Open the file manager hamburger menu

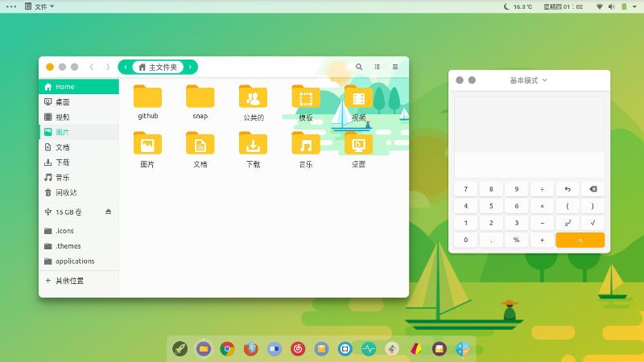coord(395,67)
